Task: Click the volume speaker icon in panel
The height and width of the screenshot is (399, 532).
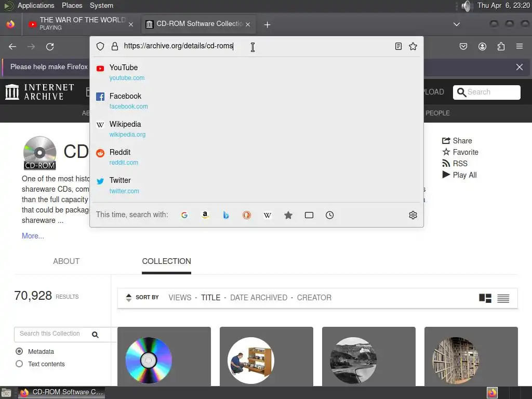Action: (x=467, y=6)
